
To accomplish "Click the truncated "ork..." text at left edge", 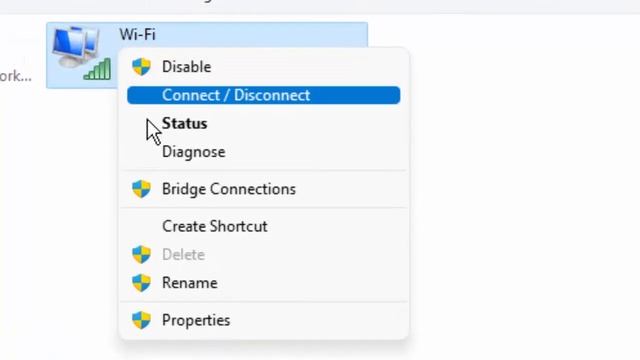I will [16, 76].
